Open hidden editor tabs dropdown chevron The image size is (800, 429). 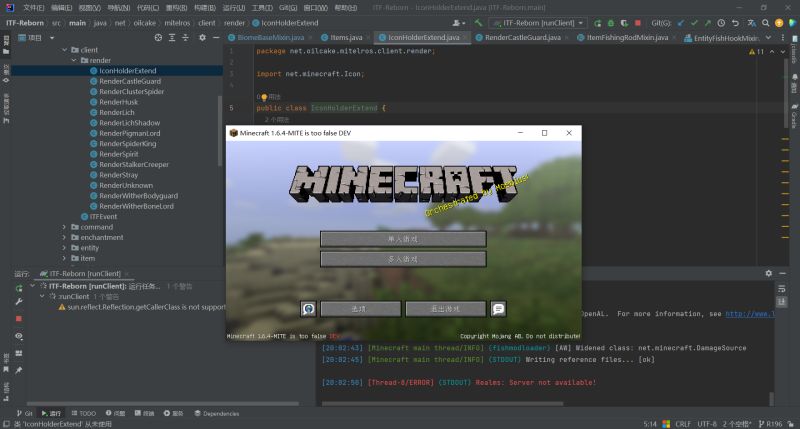(768, 38)
